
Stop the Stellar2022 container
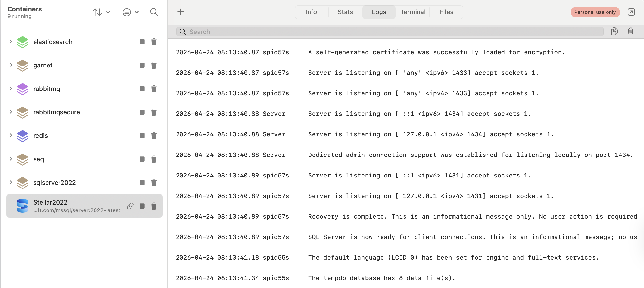click(x=142, y=206)
